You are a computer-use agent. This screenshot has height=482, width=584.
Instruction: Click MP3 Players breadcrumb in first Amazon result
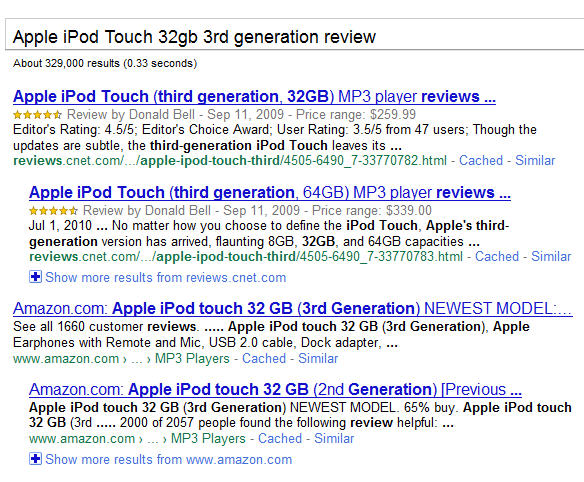click(x=192, y=358)
